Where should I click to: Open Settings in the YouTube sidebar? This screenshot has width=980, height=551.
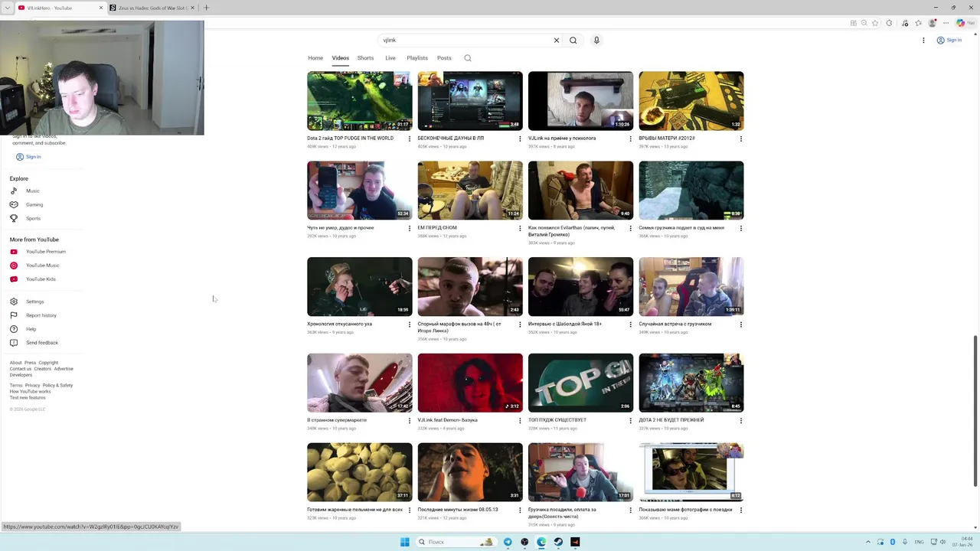(34, 302)
